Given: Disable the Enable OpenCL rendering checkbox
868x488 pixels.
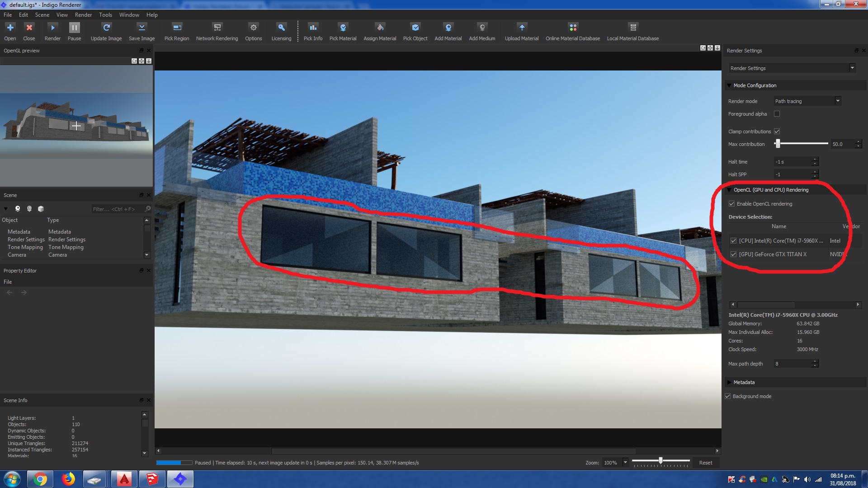Looking at the screenshot, I should tap(732, 204).
